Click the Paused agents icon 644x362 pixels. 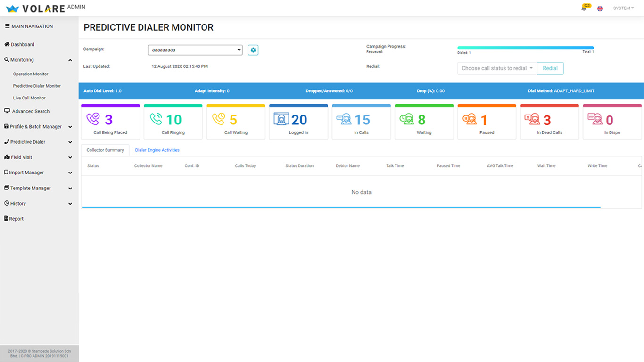(x=469, y=119)
